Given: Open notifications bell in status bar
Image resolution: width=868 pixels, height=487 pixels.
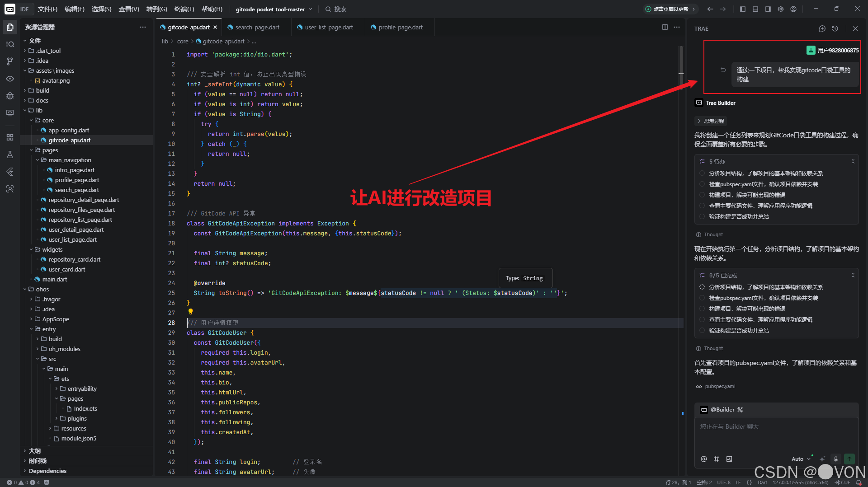Looking at the screenshot, I should (859, 482).
